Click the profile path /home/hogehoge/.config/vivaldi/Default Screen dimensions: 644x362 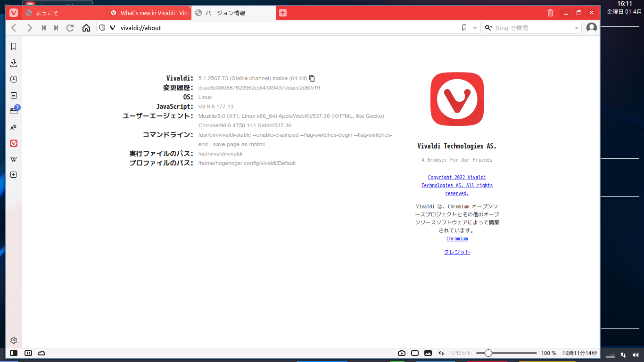point(247,163)
